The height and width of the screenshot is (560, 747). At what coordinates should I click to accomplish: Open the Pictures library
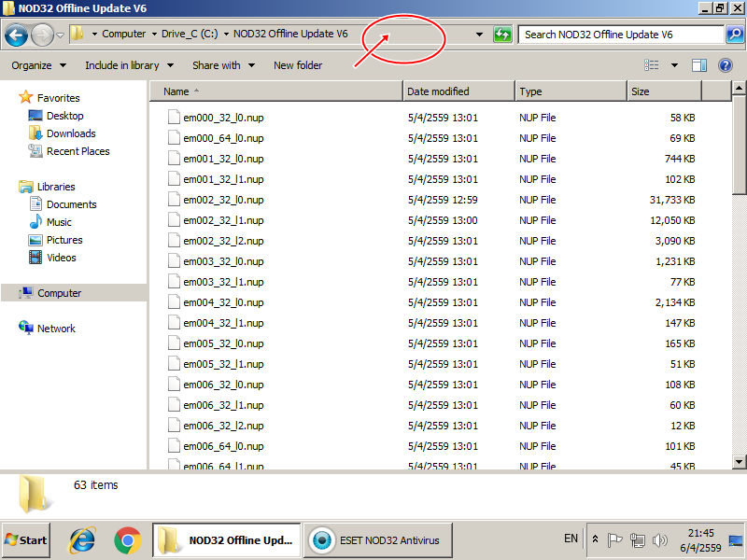[x=64, y=240]
